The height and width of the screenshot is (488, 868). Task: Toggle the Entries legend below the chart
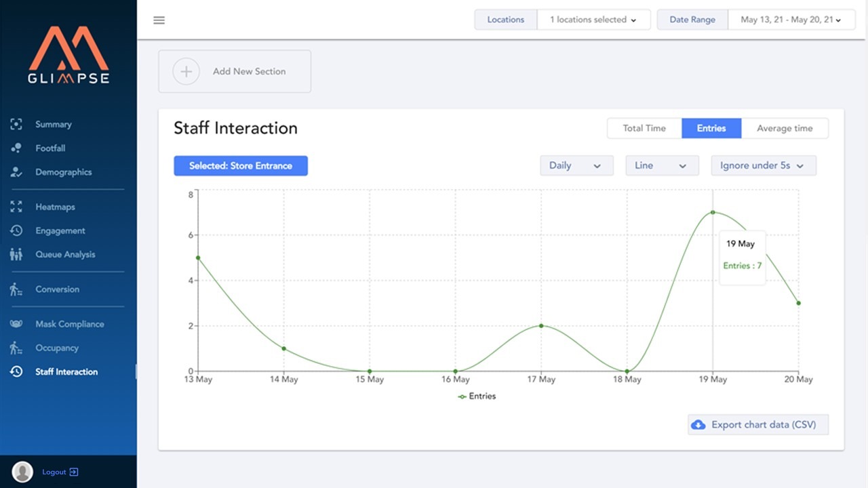[x=477, y=396]
